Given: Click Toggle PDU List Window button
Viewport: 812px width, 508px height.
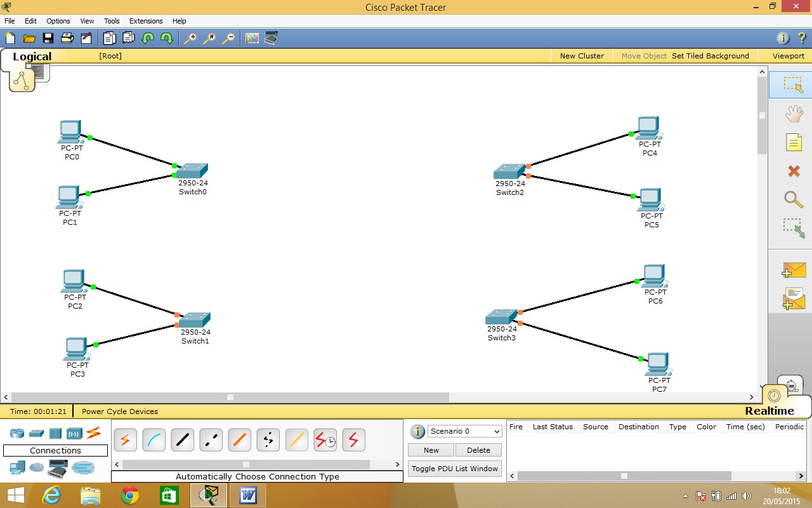Looking at the screenshot, I should 455,469.
